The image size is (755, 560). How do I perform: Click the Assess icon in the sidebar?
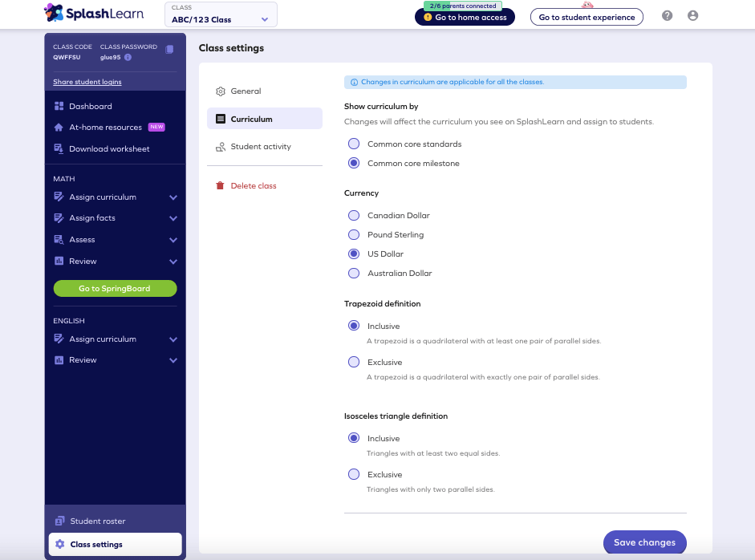[59, 239]
